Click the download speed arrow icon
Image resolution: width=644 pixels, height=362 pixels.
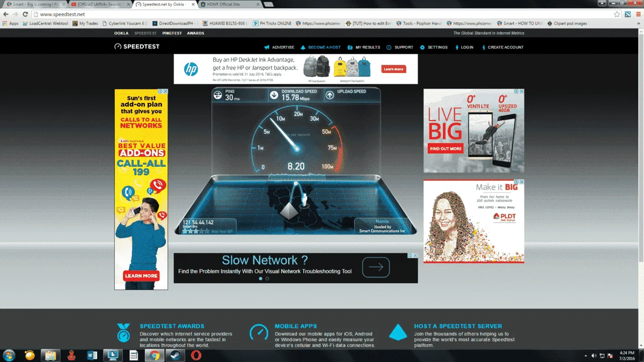coord(274,95)
